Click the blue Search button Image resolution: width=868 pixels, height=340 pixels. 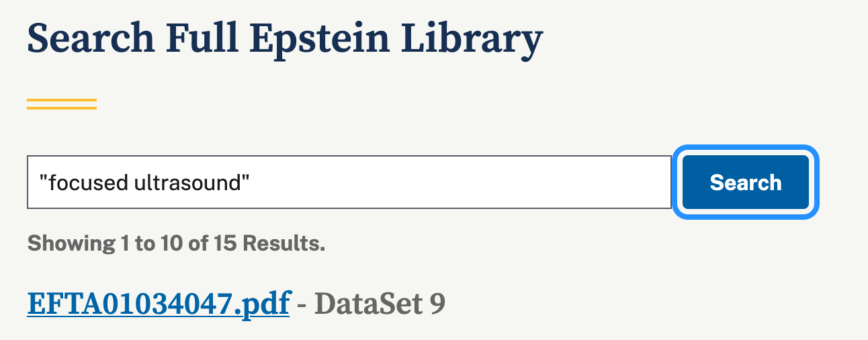click(745, 183)
